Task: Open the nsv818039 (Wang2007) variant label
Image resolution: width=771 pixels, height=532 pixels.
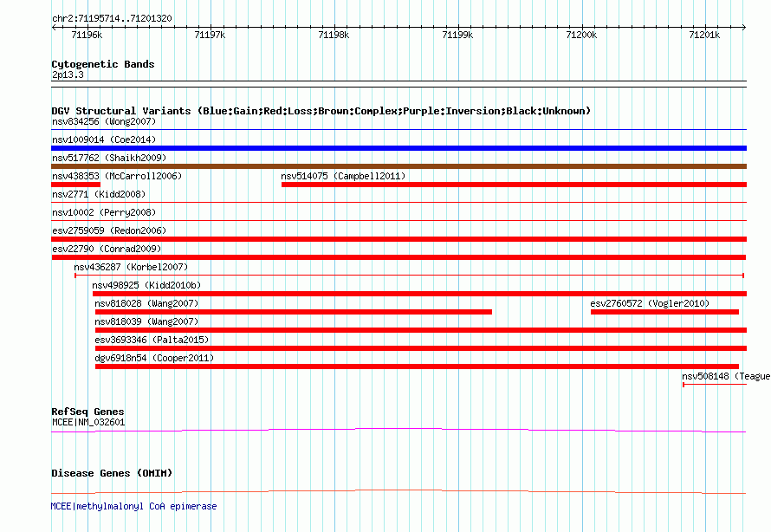Action: pos(146,321)
